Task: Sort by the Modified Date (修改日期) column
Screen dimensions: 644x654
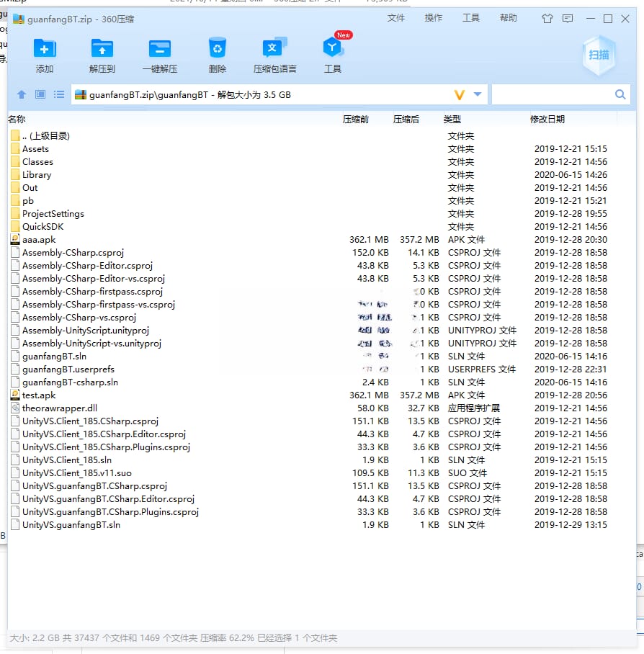Action: [x=547, y=120]
